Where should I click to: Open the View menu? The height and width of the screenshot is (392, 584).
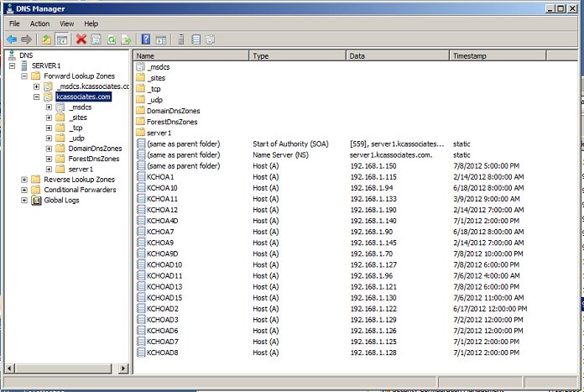click(66, 24)
